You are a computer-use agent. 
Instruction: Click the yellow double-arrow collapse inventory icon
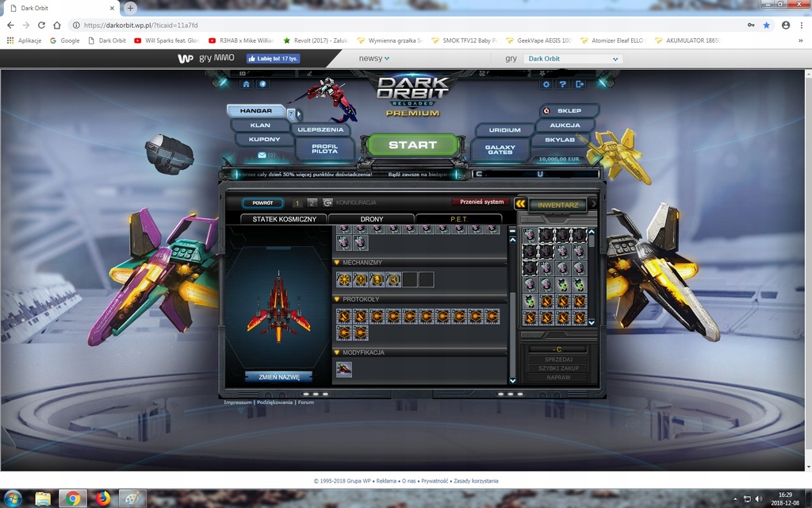pyautogui.click(x=520, y=204)
